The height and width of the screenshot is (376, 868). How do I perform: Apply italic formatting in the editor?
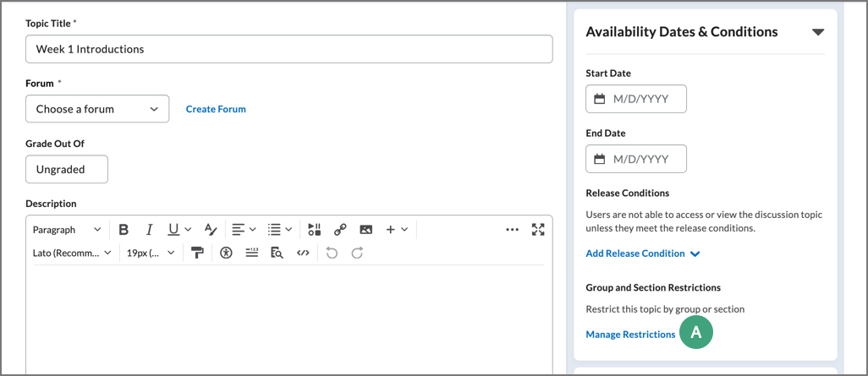tap(149, 230)
